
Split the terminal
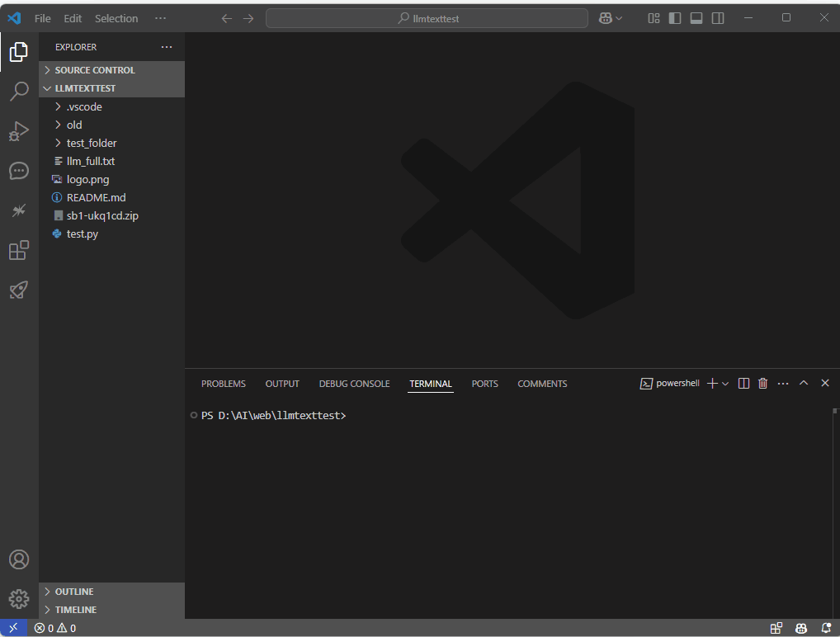743,383
